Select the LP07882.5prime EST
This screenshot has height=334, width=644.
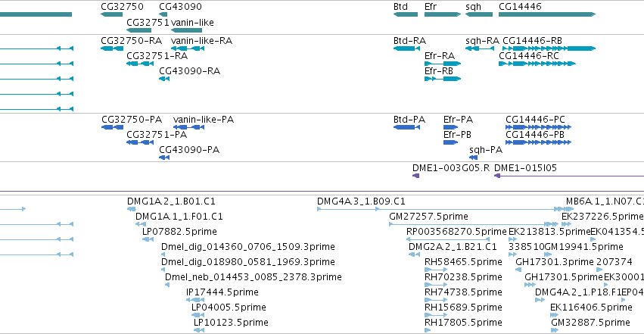tap(148, 239)
